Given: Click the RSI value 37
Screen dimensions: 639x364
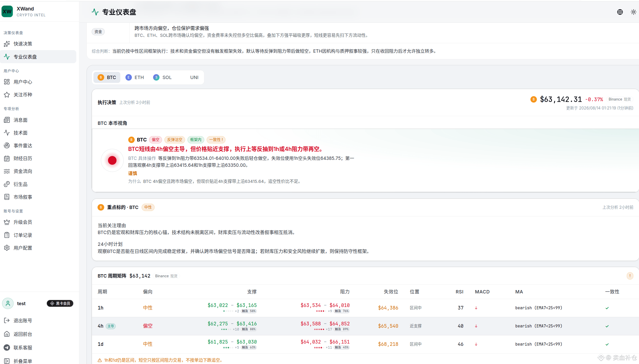Looking at the screenshot, I should (461, 308).
